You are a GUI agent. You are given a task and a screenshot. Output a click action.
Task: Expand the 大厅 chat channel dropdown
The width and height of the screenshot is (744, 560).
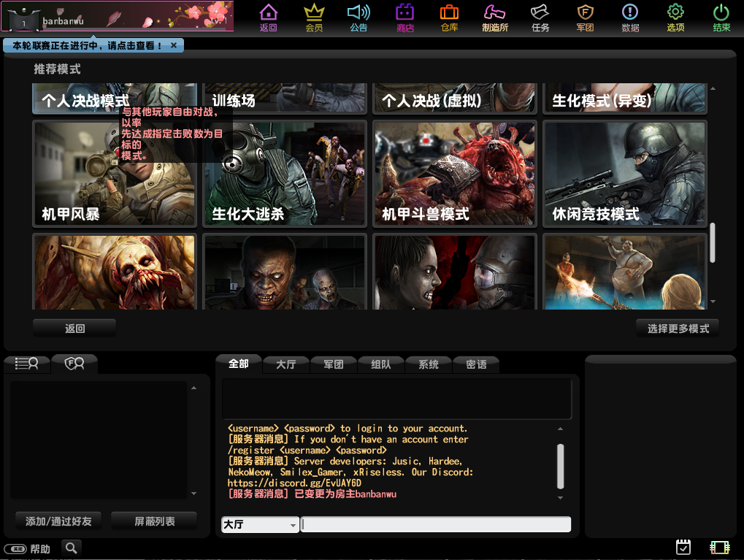[x=293, y=525]
